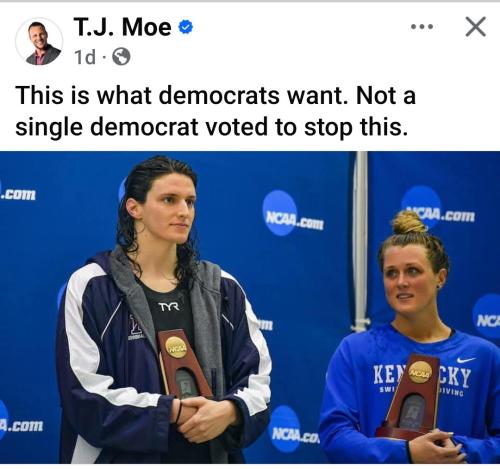Screen dimensions: 500x469
Task: Open T.J. Moe's profile picture
Action: pyautogui.click(x=39, y=42)
